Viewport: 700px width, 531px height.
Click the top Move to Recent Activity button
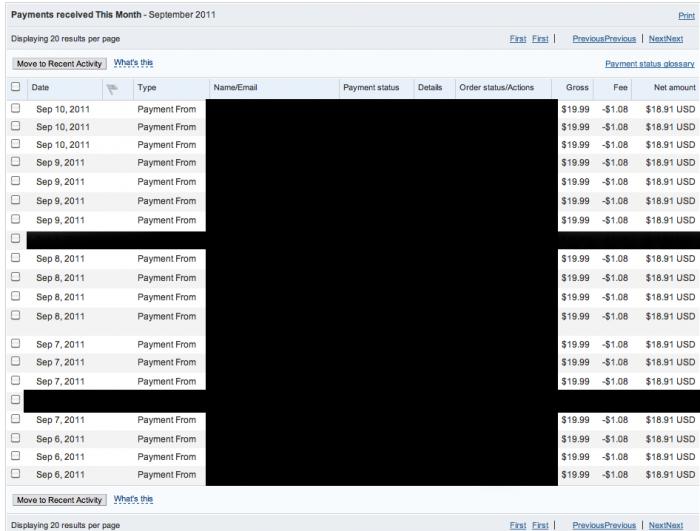(59, 64)
